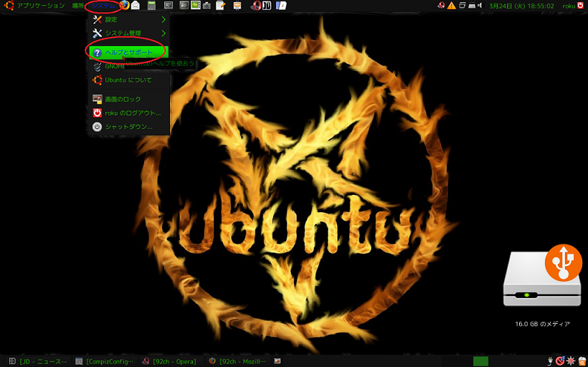Image resolution: width=588 pixels, height=367 pixels.
Task: Launch Opera from the top panel
Action: [256, 6]
